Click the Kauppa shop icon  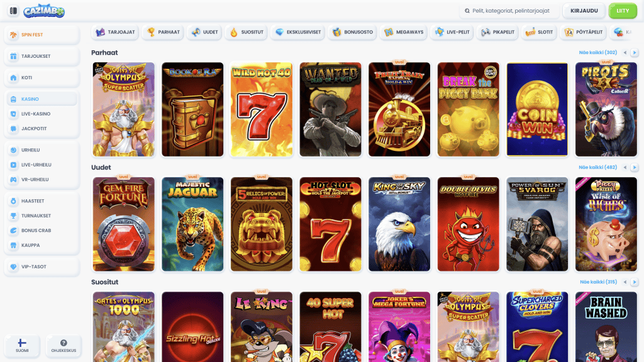point(14,245)
